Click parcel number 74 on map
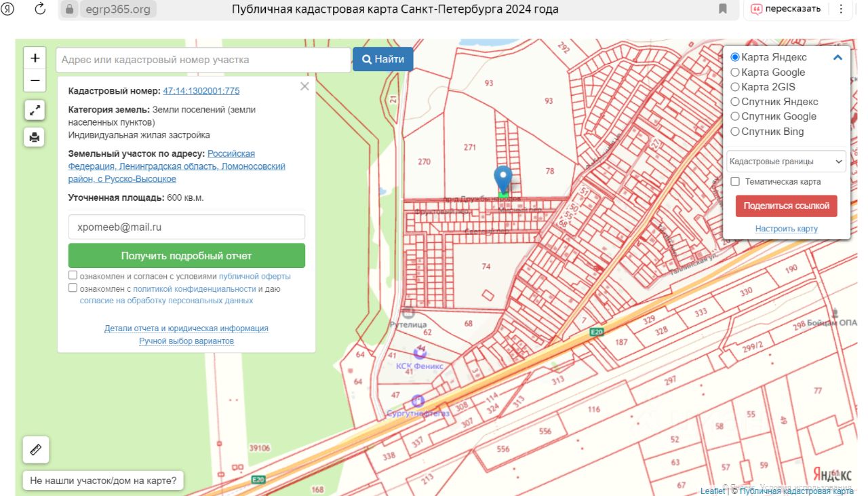The image size is (868, 496). 486,267
